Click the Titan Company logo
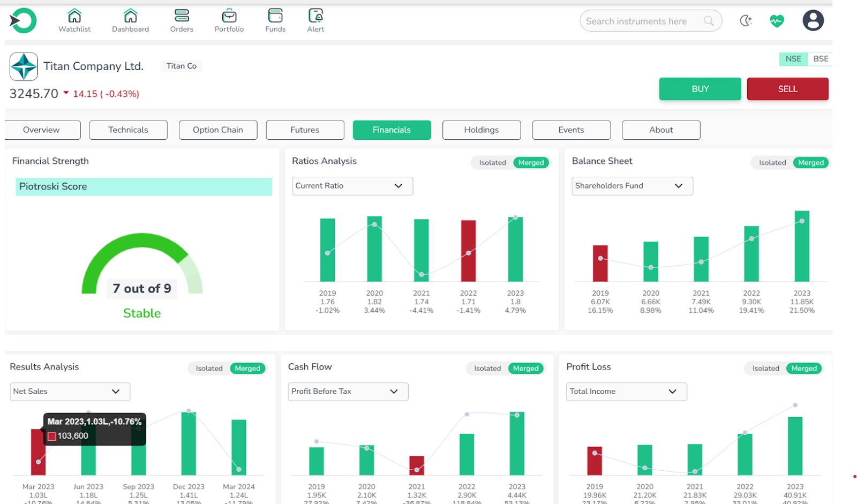 (24, 66)
